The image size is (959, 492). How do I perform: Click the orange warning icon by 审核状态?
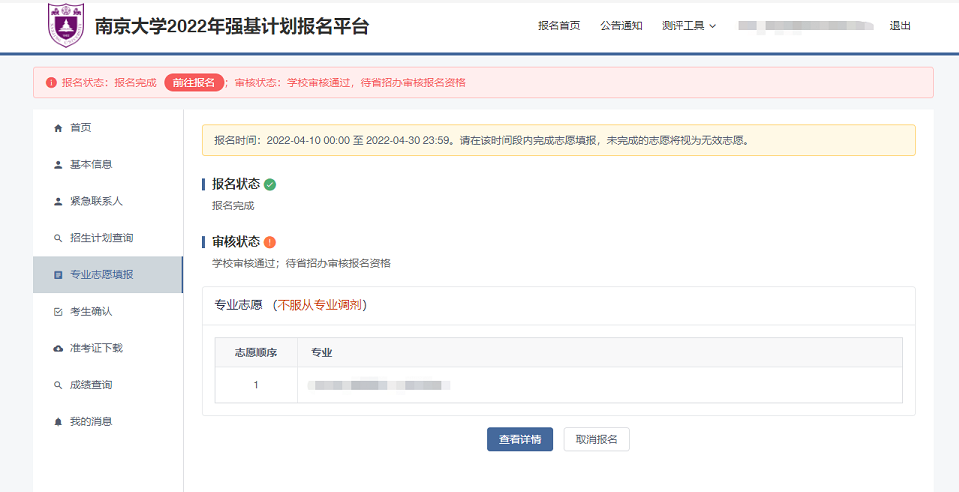tap(270, 242)
